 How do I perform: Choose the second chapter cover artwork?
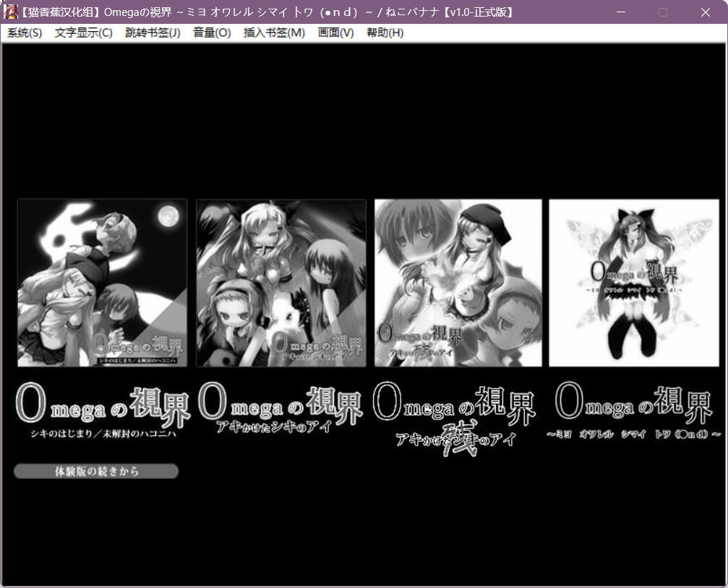pos(281,283)
